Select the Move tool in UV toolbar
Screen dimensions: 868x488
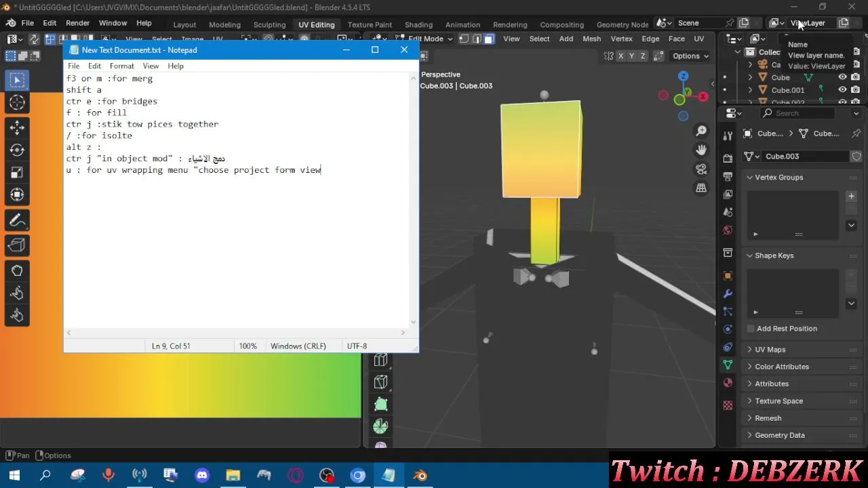[x=17, y=127]
